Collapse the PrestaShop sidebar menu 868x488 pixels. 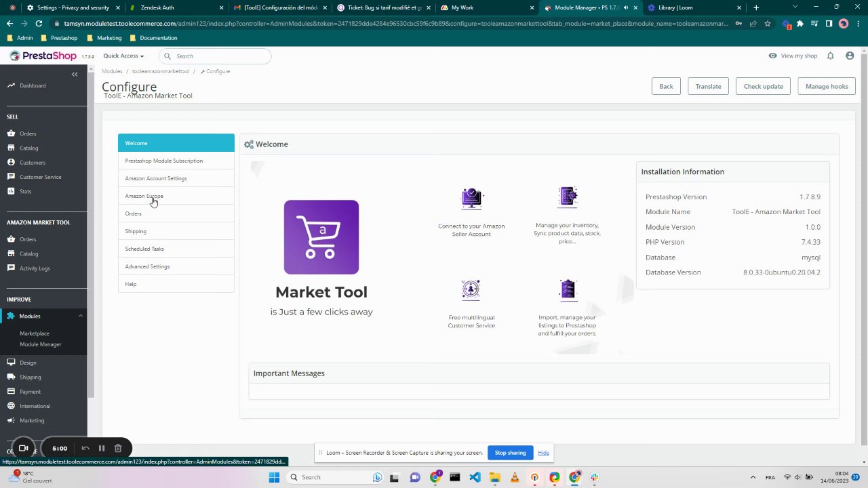point(75,74)
